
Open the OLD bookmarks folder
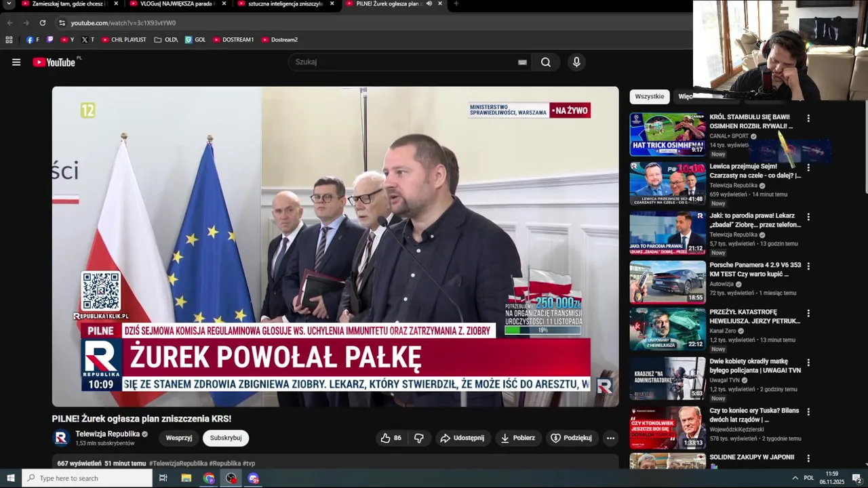166,40
